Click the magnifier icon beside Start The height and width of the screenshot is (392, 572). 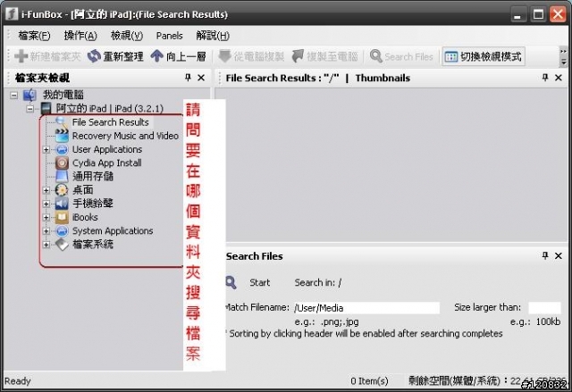[x=231, y=283]
